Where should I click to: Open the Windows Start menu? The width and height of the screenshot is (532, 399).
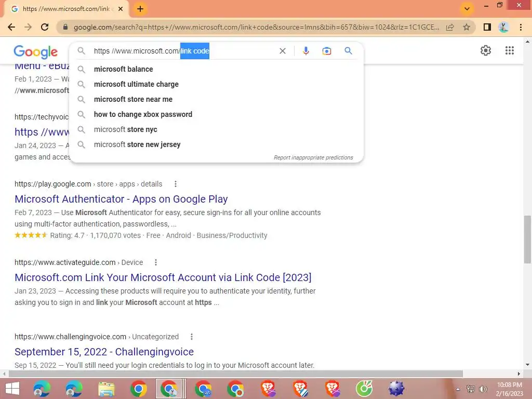tap(12, 389)
